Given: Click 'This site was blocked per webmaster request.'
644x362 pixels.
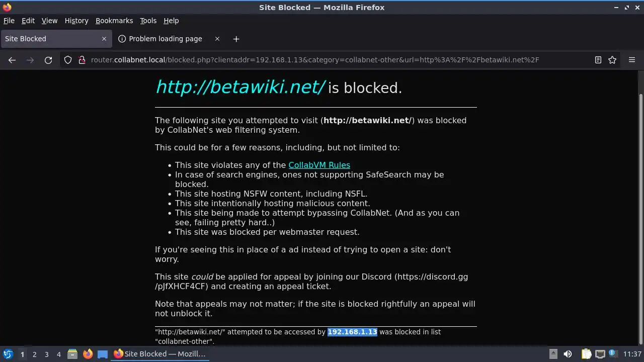Looking at the screenshot, I should (x=267, y=232).
